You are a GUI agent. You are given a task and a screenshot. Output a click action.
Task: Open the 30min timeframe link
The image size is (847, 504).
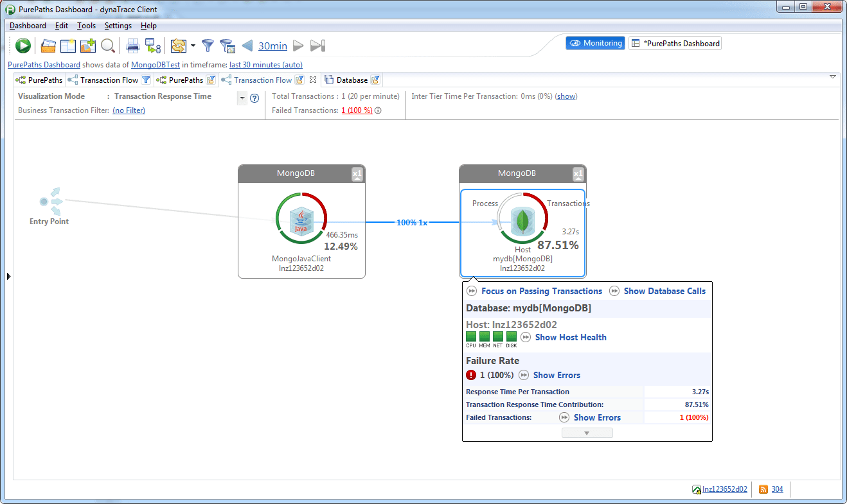click(272, 46)
